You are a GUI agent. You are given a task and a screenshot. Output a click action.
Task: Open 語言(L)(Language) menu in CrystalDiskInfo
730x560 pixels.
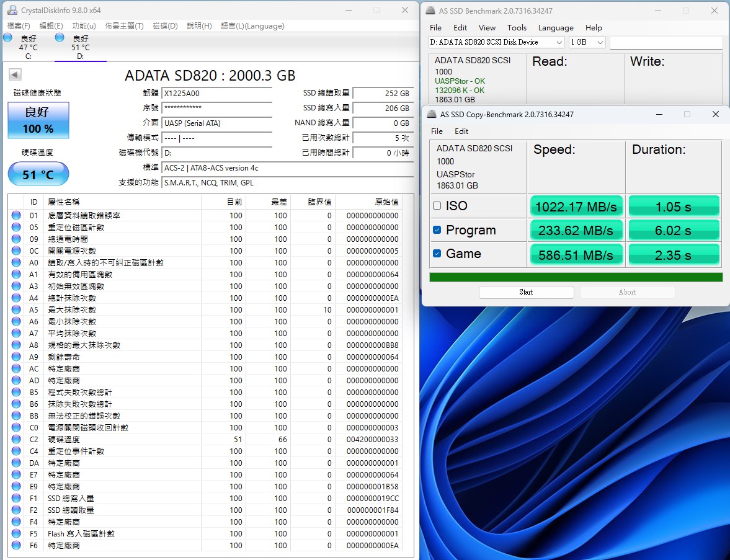pyautogui.click(x=253, y=26)
